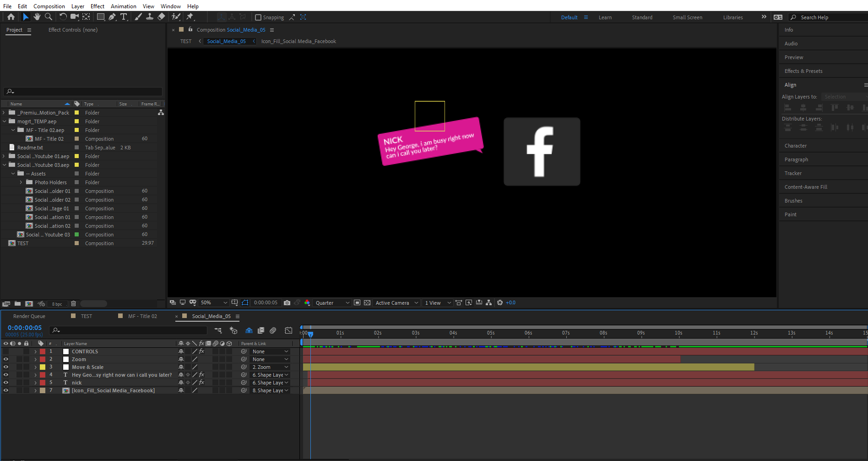Viewport: 868px width, 461px height.
Task: Select the Zoom magnifier tool
Action: (48, 17)
